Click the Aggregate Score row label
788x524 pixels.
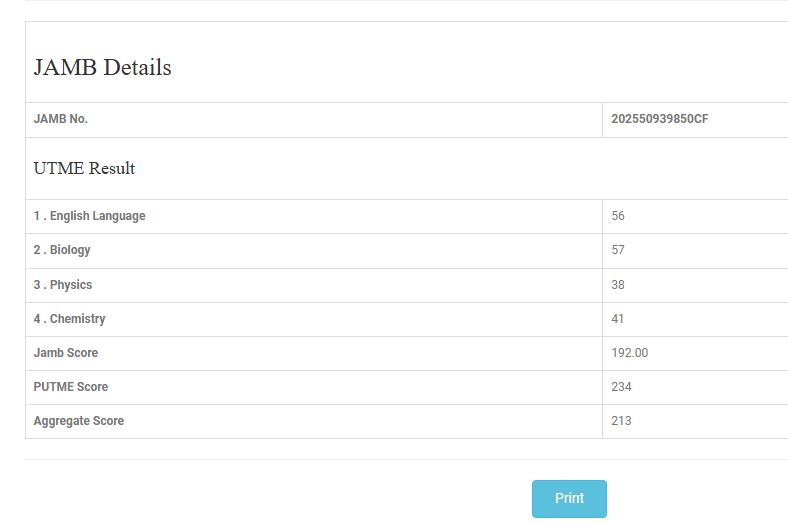pyautogui.click(x=79, y=421)
